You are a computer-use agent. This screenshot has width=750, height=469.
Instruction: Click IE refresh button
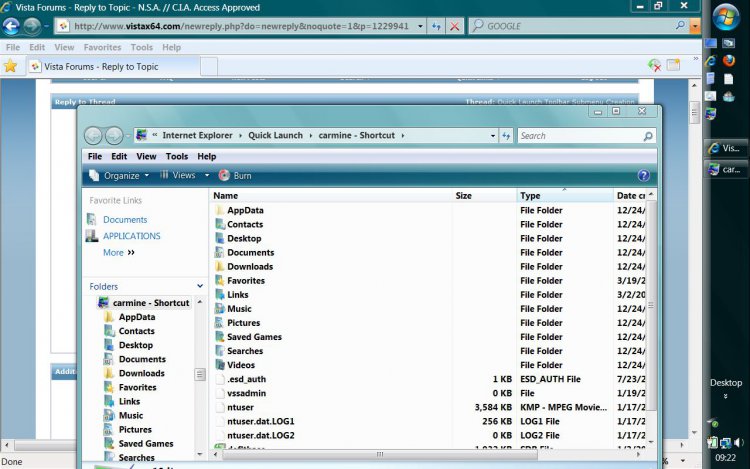[436, 26]
